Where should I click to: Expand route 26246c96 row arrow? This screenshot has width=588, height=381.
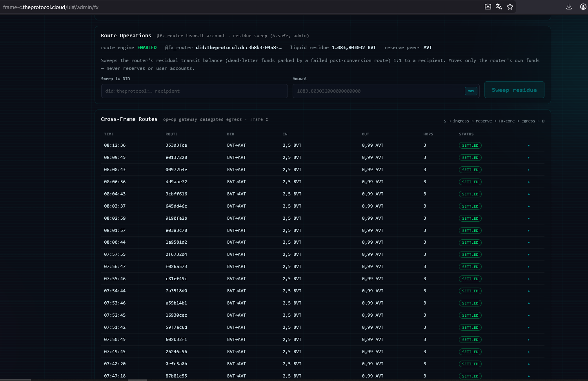point(529,352)
